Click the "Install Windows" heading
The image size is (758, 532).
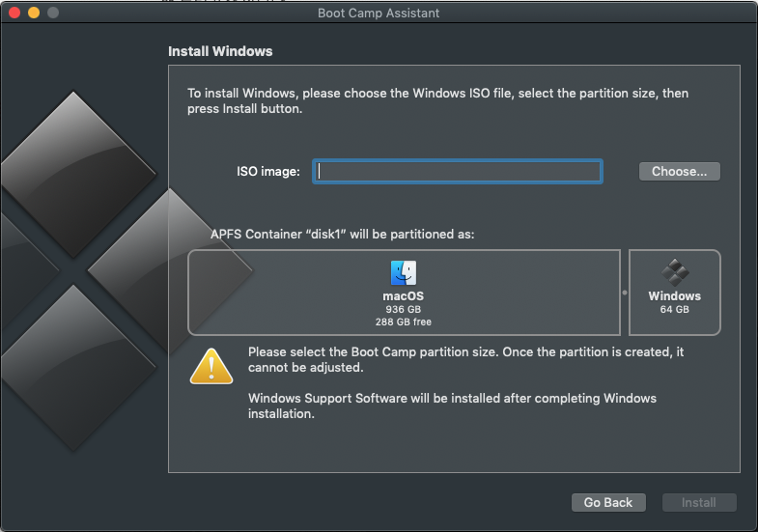pos(220,51)
